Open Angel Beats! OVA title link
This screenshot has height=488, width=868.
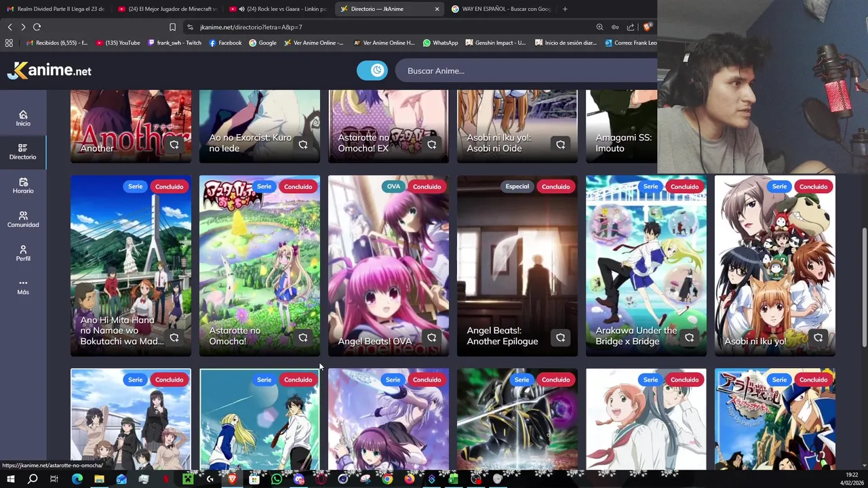click(x=375, y=341)
